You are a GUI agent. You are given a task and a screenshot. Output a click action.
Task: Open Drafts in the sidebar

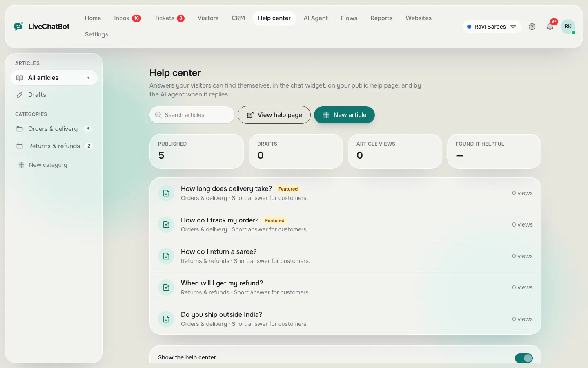tap(54, 95)
